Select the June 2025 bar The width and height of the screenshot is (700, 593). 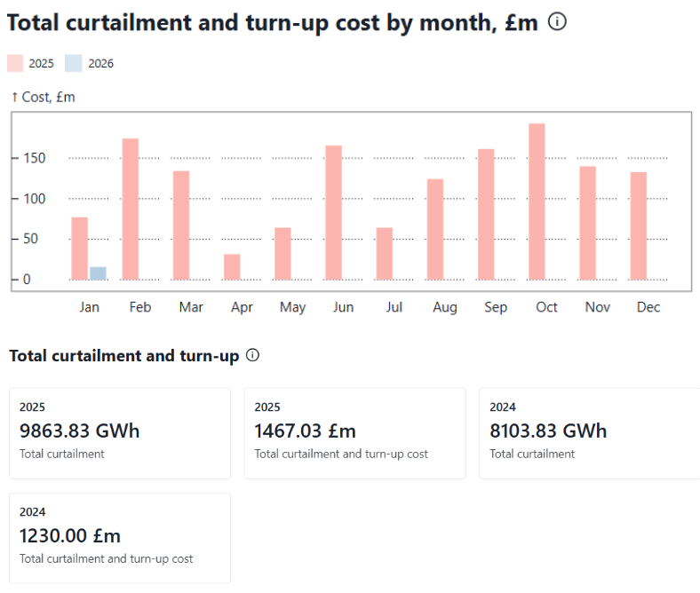coord(333,212)
